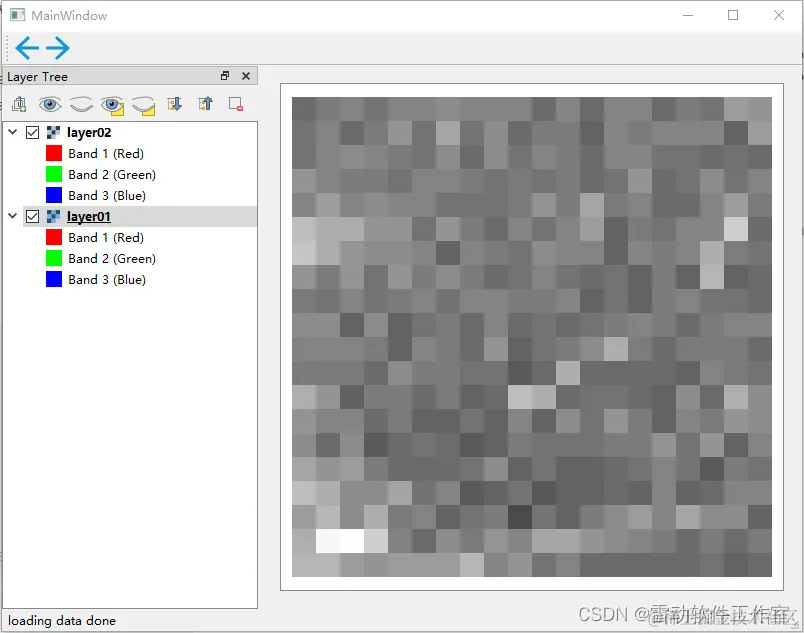Click blue swatch of layer02 Band 3
Screen dimensions: 804x633
54,195
